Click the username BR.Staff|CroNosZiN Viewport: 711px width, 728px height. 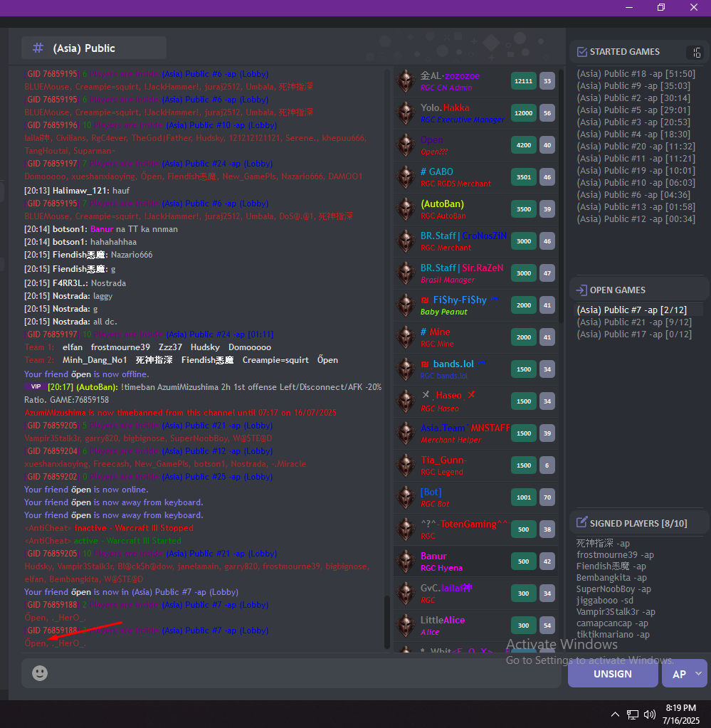(463, 236)
